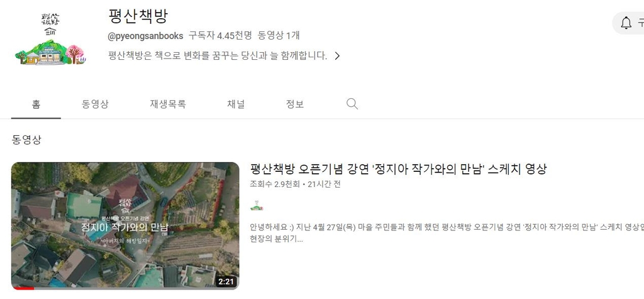The height and width of the screenshot is (299, 644).
Task: Switch to the 동영상 tab
Action: pyautogui.click(x=95, y=104)
